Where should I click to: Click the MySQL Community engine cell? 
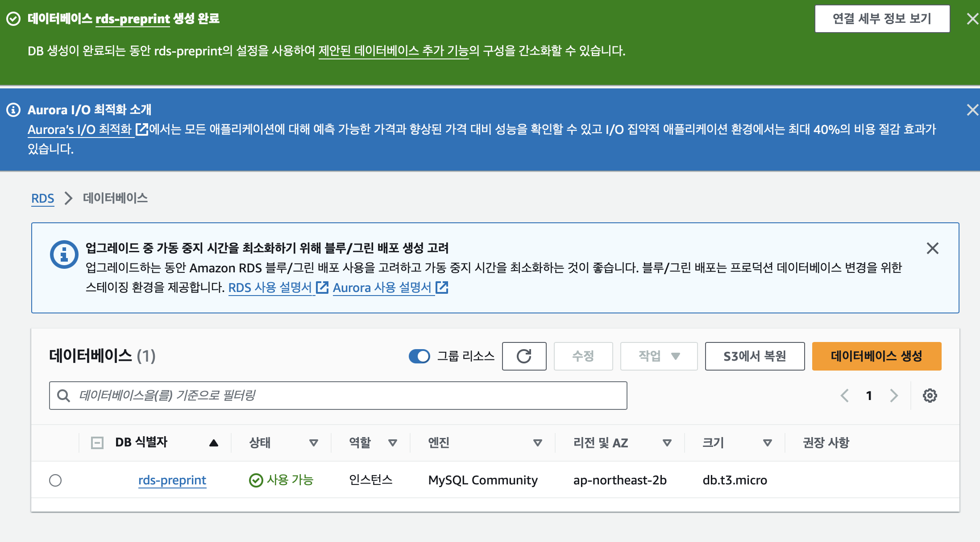coord(483,480)
